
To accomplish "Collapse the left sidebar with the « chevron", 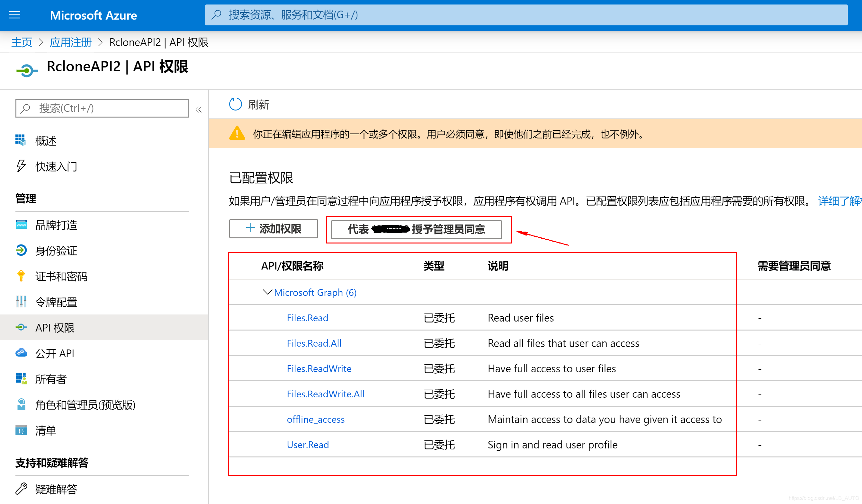I will click(199, 109).
